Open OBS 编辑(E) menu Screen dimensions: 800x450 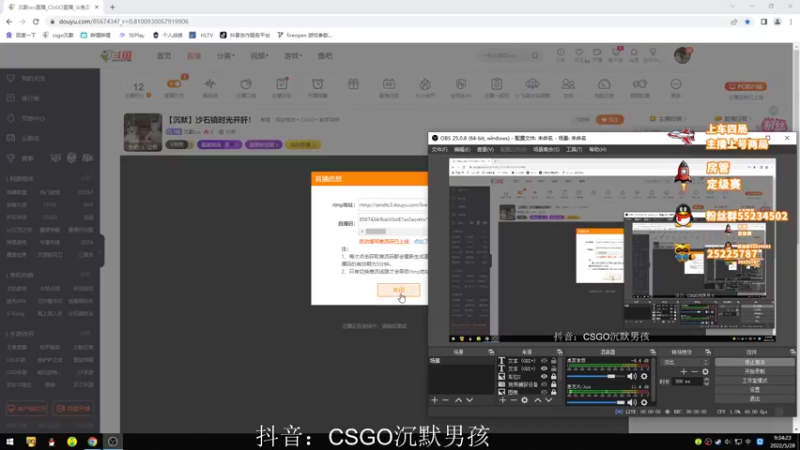point(462,149)
